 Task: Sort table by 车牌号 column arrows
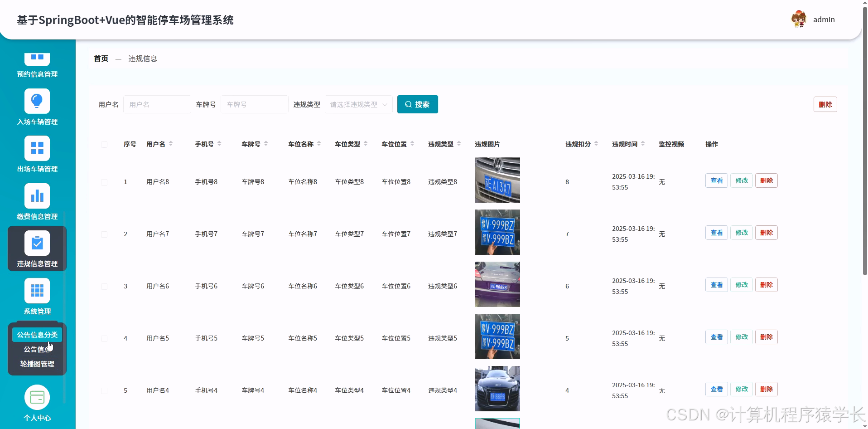coord(266,144)
